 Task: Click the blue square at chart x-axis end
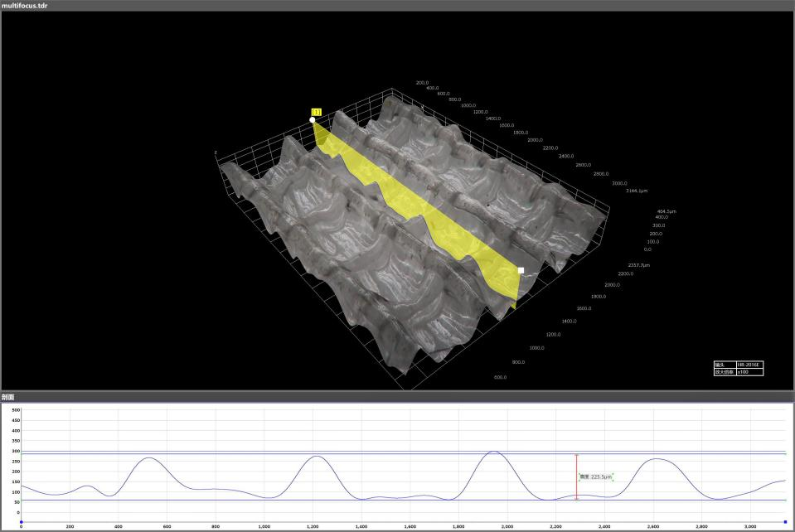pos(785,522)
